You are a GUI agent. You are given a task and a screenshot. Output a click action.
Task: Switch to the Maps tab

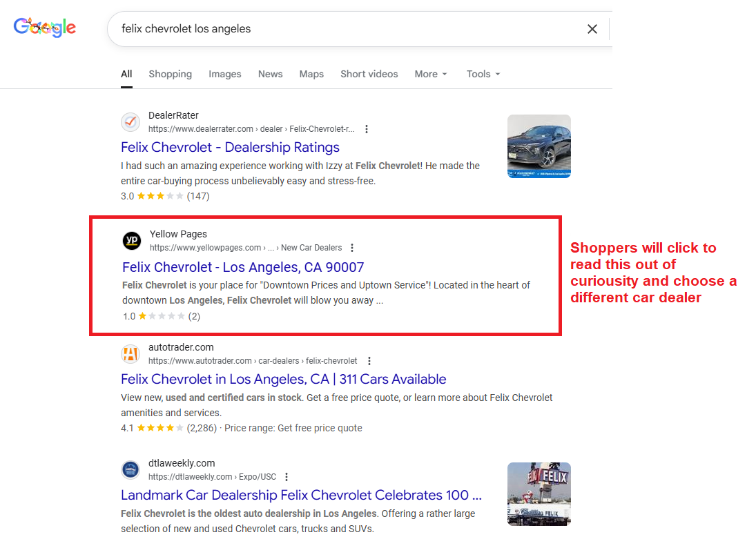coord(311,74)
